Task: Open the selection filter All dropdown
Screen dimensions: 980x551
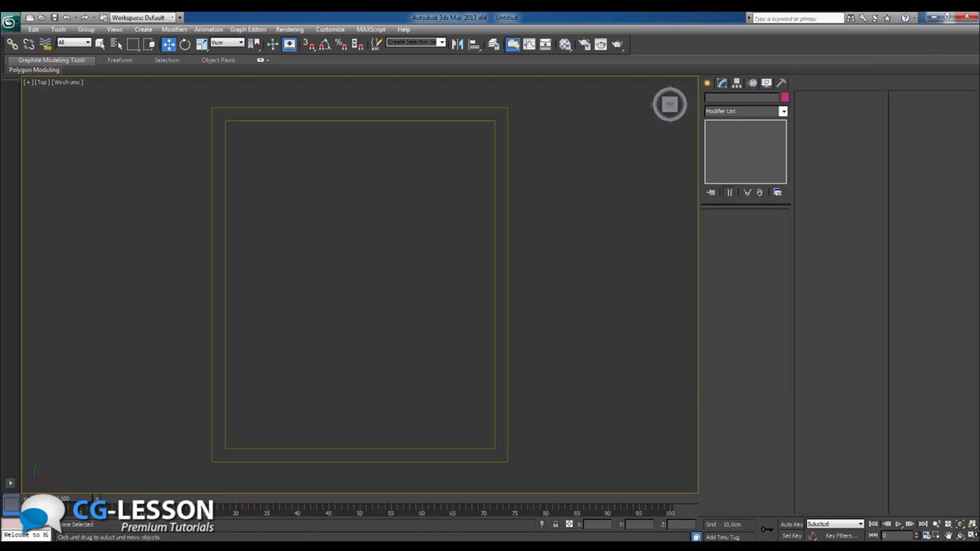Action: (x=88, y=42)
